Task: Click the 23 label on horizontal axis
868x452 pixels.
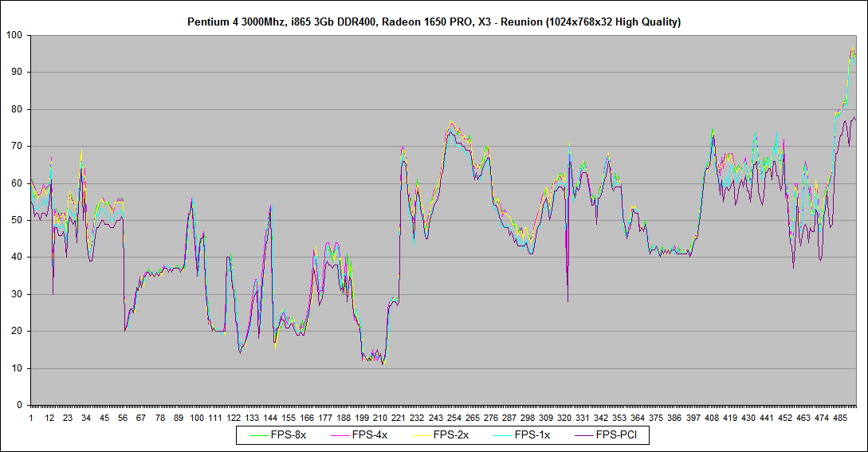Action: pos(68,419)
